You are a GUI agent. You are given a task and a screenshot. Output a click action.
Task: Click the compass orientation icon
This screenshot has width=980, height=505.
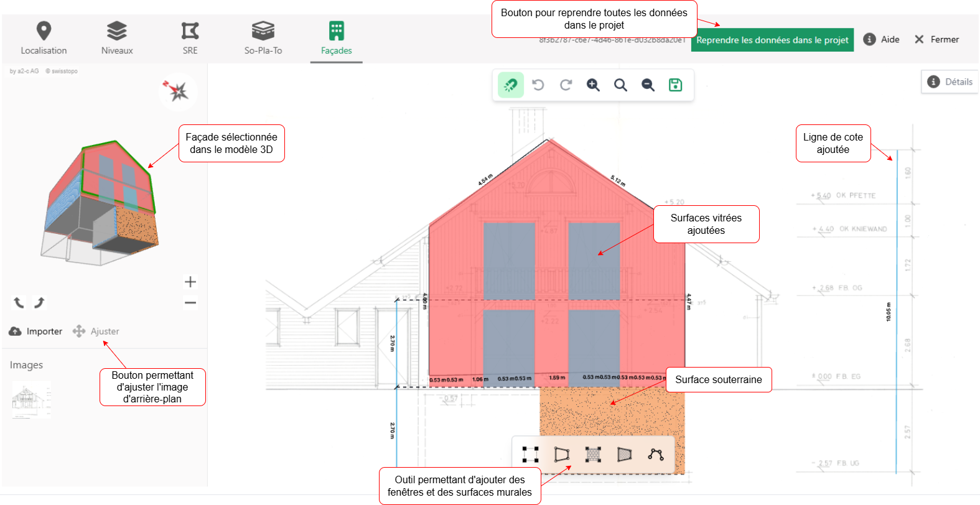tap(178, 91)
